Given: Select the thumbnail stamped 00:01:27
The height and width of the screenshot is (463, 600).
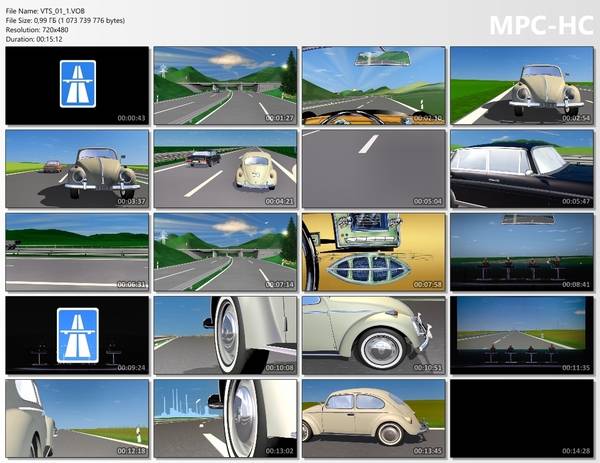Looking at the screenshot, I should (225, 86).
